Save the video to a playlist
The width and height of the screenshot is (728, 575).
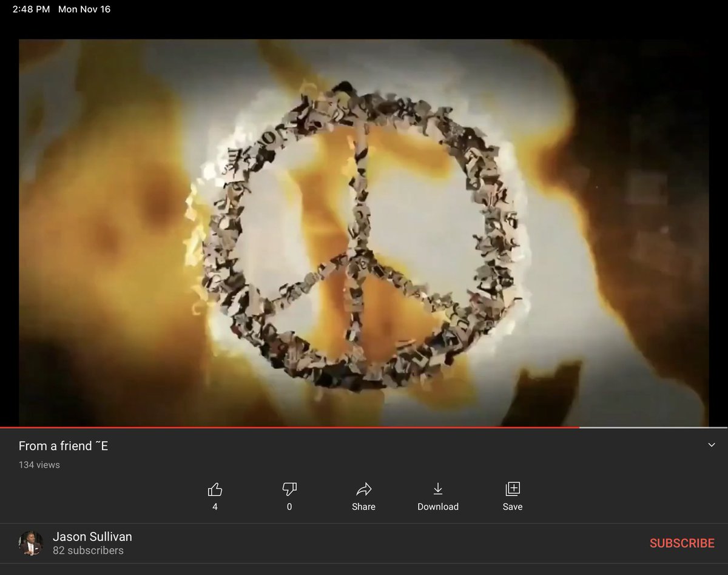[513, 488]
